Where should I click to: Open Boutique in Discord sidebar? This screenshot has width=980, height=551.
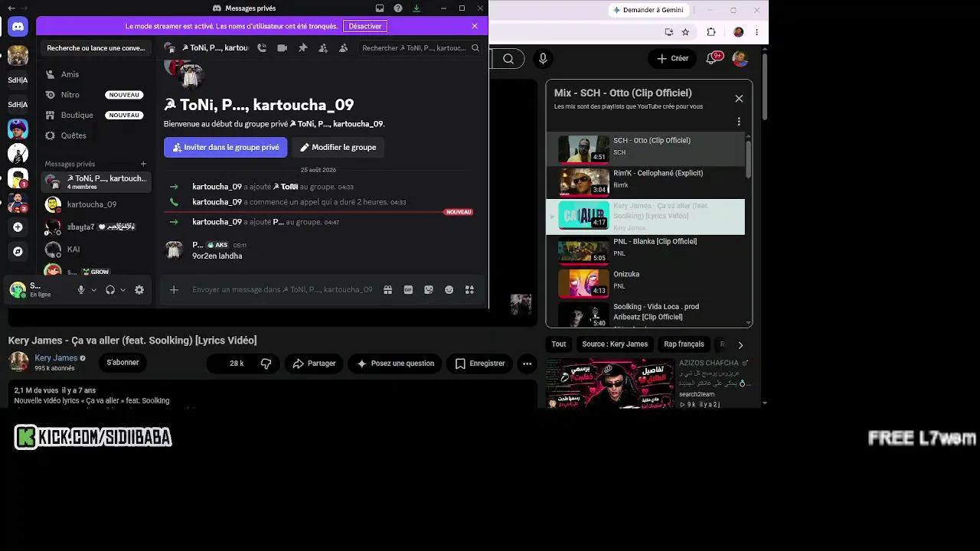tap(95, 115)
